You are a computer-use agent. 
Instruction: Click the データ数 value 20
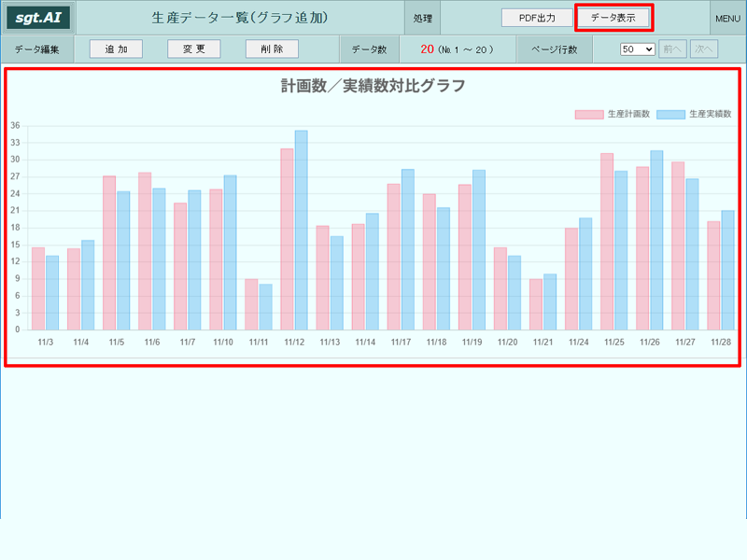tap(427, 49)
